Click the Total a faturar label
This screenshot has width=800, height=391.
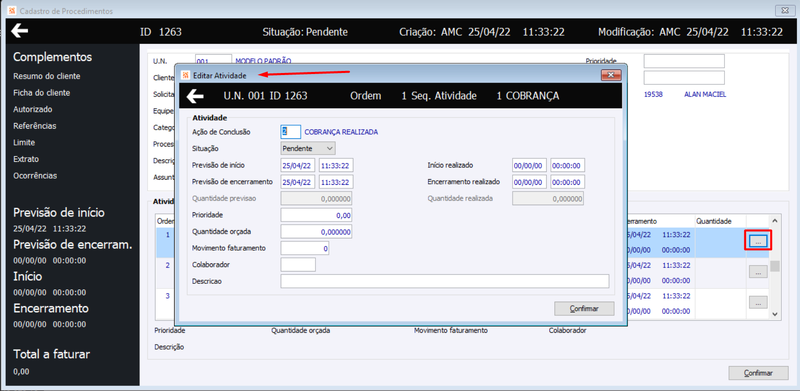tap(52, 354)
